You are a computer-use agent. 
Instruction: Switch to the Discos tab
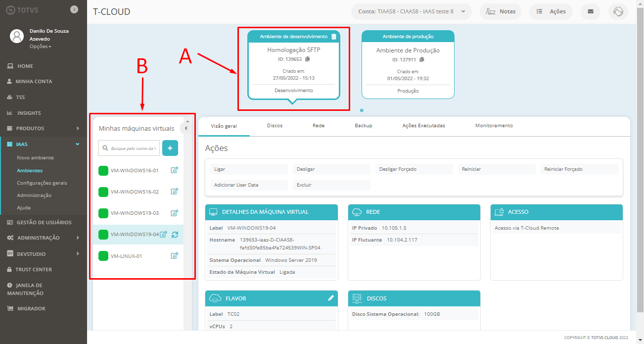275,126
